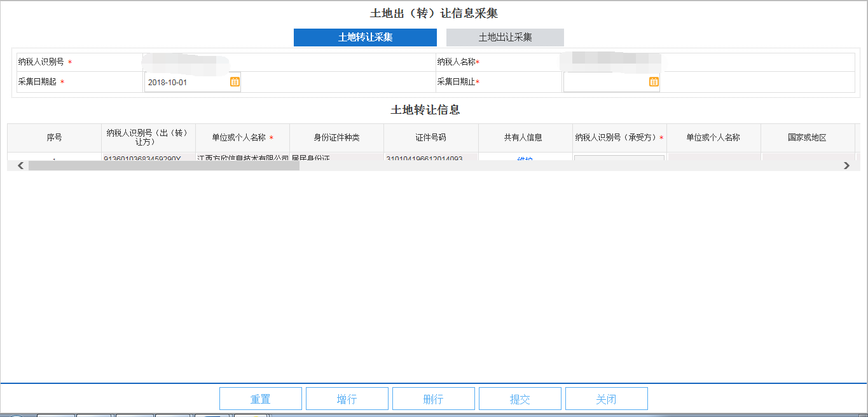Open calendar picker for 采集日期止
This screenshot has height=417, width=868.
click(654, 81)
